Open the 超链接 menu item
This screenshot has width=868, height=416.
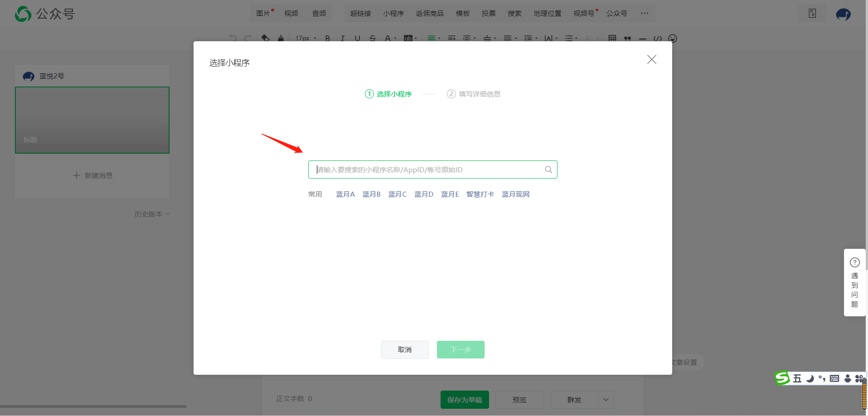pos(360,14)
